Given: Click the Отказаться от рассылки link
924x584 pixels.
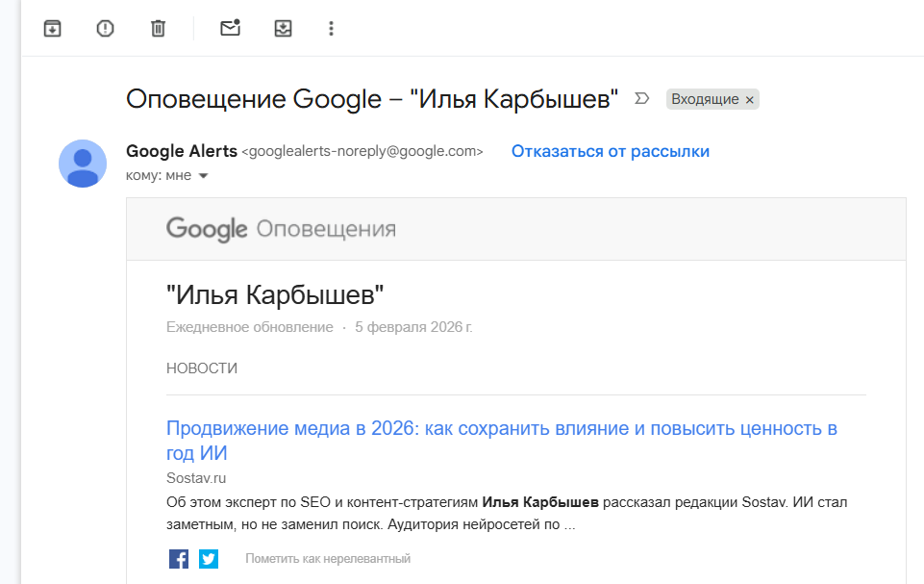Looking at the screenshot, I should point(610,152).
